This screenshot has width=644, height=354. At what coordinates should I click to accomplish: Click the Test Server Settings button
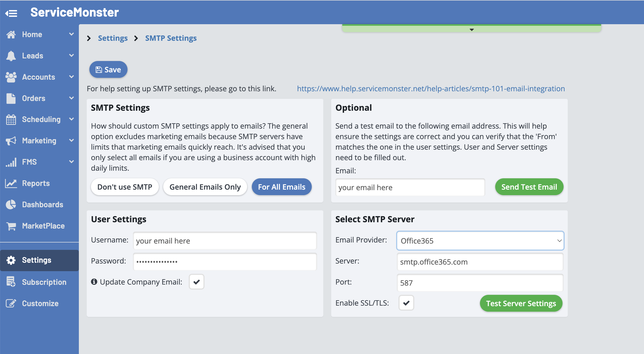(x=521, y=303)
